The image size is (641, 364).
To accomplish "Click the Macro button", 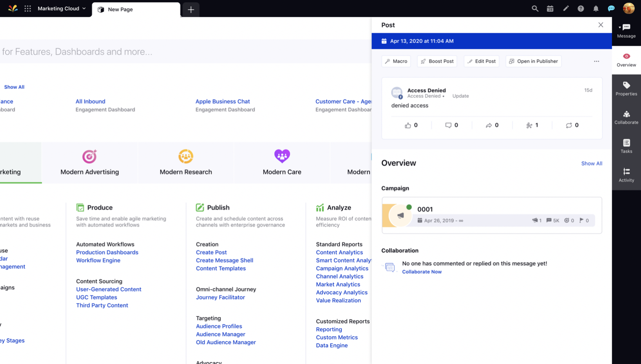I will tap(396, 61).
